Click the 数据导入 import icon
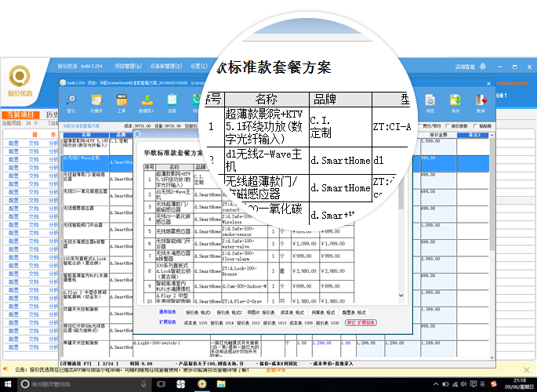The image size is (537, 392). click(147, 103)
